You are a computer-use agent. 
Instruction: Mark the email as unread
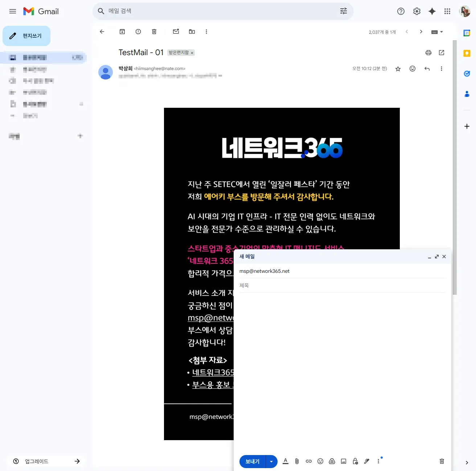176,32
